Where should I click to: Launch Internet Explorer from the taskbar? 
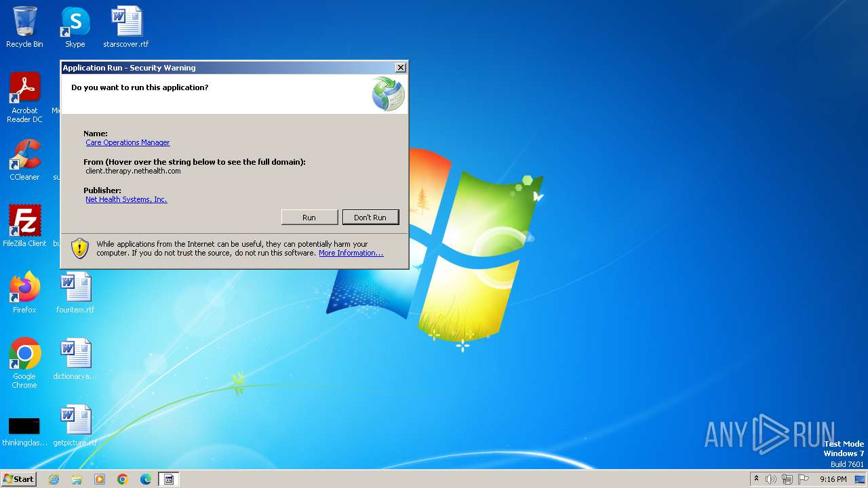point(54,479)
